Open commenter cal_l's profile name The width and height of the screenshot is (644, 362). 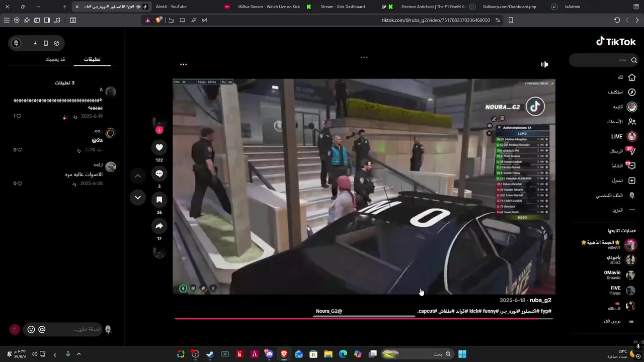(98, 165)
